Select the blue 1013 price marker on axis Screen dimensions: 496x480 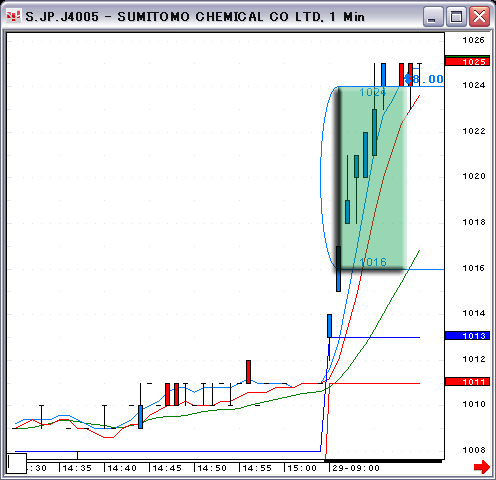pos(467,335)
